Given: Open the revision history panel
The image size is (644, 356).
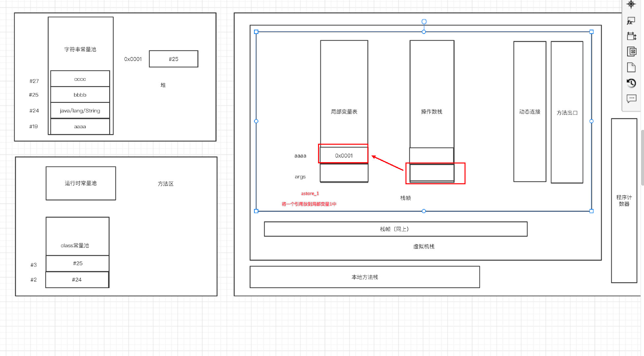Looking at the screenshot, I should coord(631,83).
